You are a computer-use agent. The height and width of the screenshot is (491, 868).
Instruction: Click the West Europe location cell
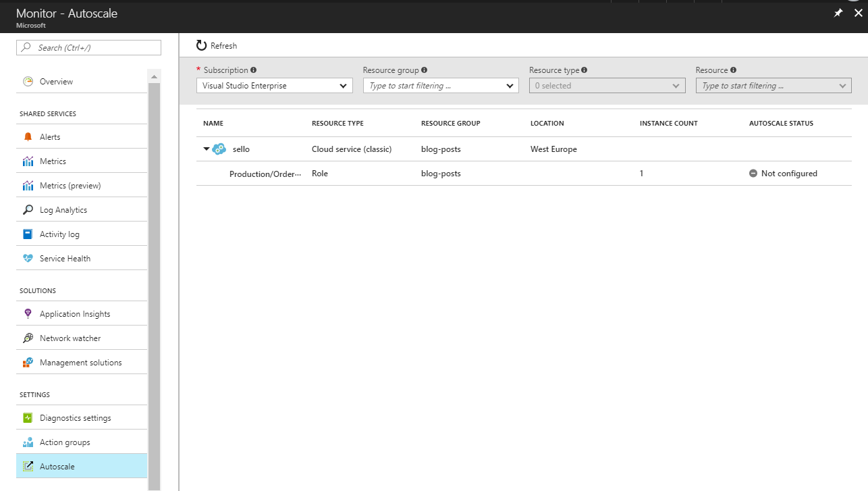coord(553,149)
